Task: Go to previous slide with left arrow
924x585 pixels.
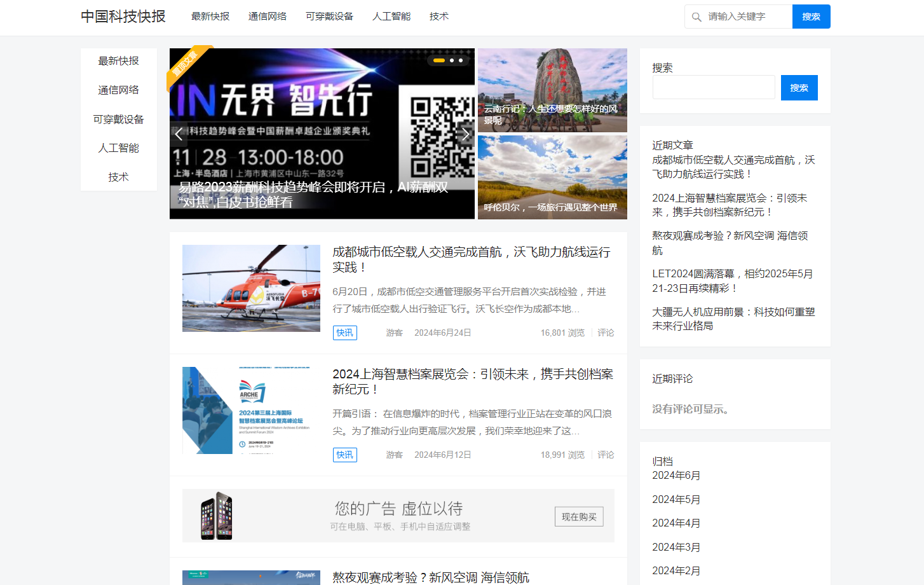Action: click(179, 134)
